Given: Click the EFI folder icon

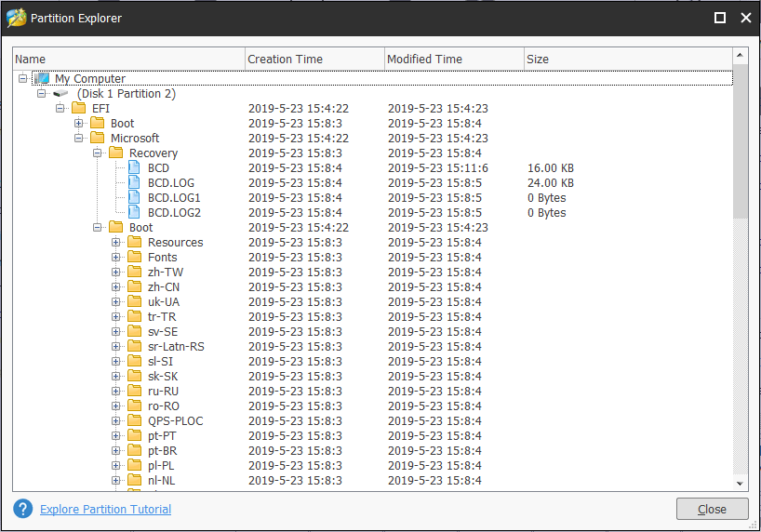Looking at the screenshot, I should [79, 108].
